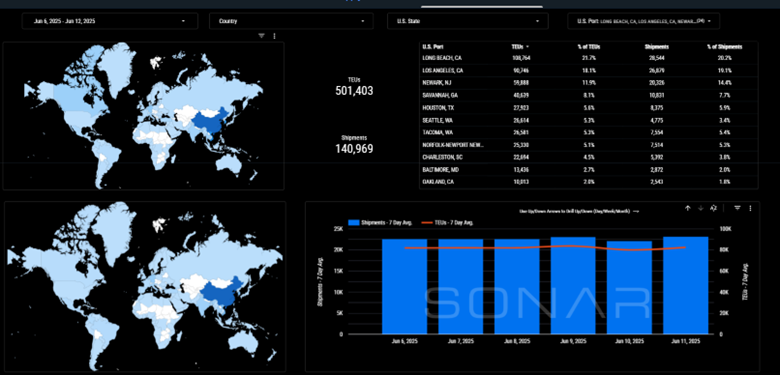The image size is (780, 375).
Task: Open the top map's three-dot menu
Action: point(274,36)
